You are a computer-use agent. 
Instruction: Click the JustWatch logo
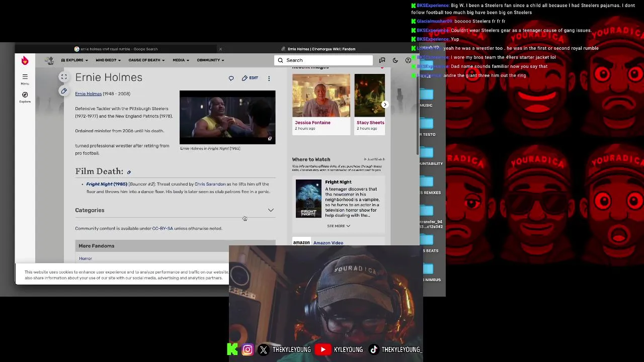(374, 159)
